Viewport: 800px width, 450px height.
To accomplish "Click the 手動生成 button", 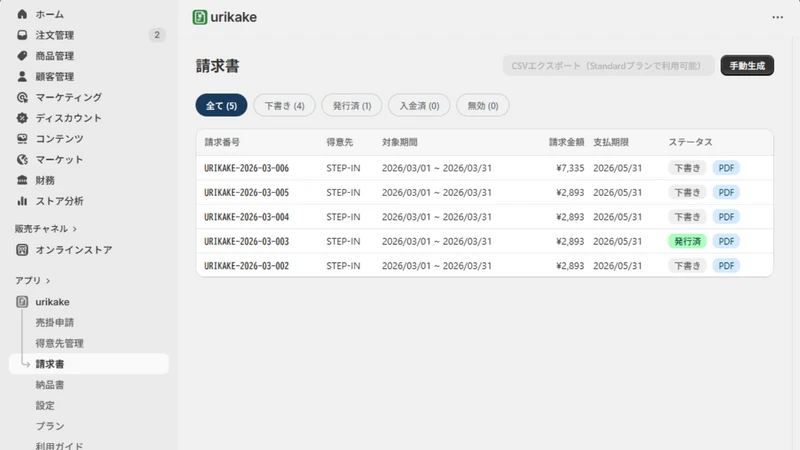I will (x=747, y=66).
